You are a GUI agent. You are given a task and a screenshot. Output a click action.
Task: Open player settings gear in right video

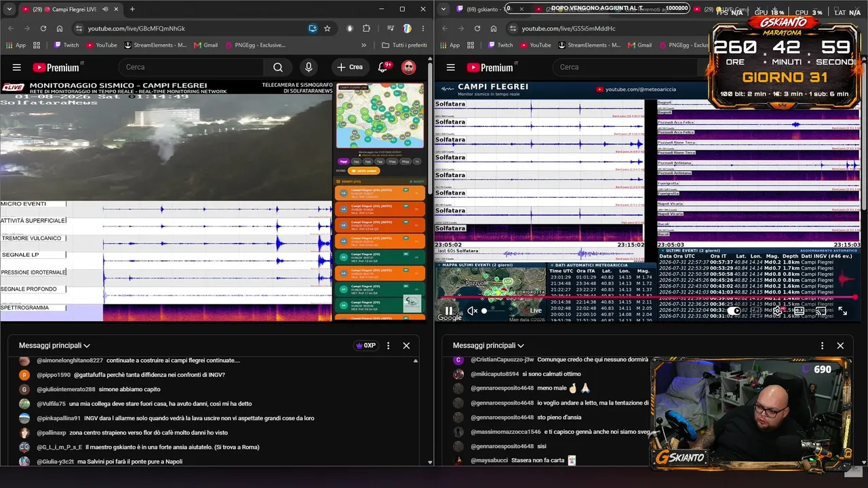[x=779, y=310]
